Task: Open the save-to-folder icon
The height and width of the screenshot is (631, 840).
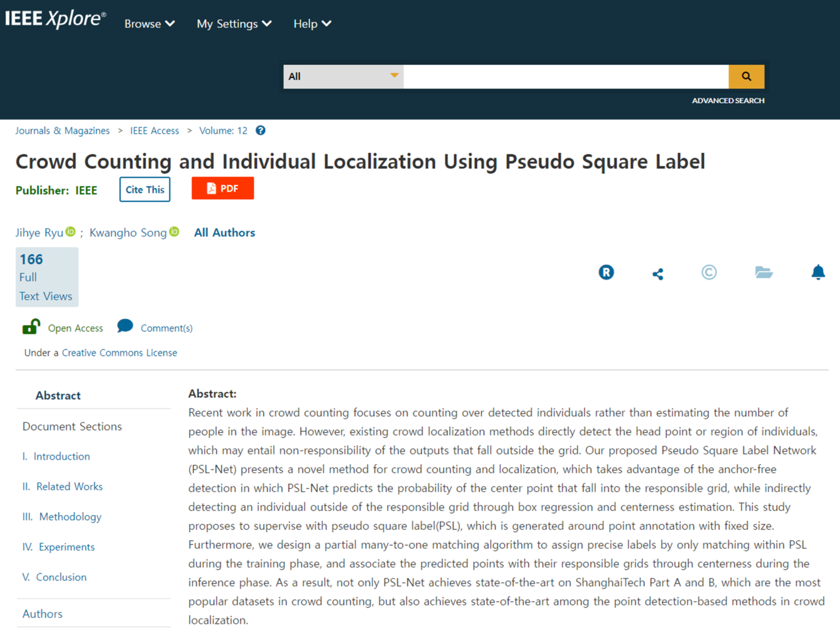Action: point(763,272)
